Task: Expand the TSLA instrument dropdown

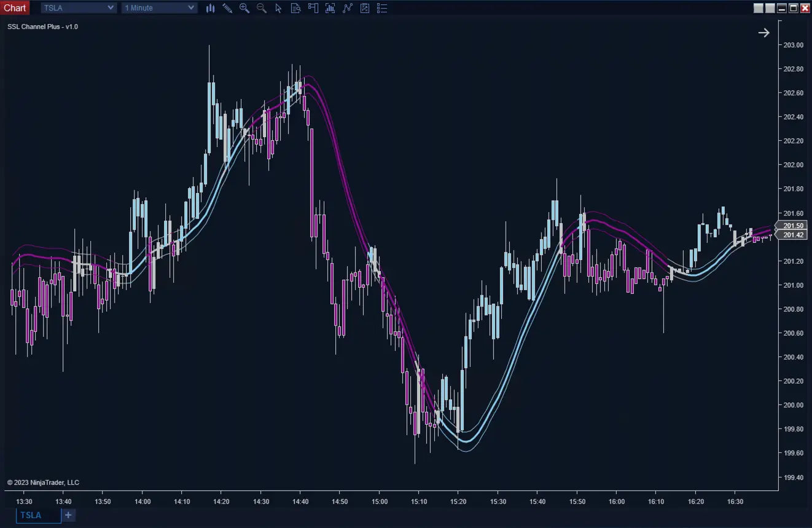Action: pos(78,8)
